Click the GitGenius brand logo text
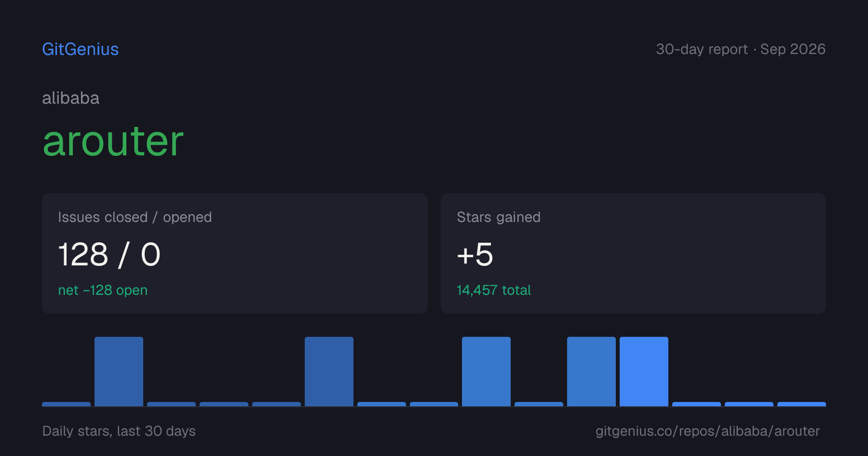This screenshot has height=456, width=868. [x=80, y=49]
